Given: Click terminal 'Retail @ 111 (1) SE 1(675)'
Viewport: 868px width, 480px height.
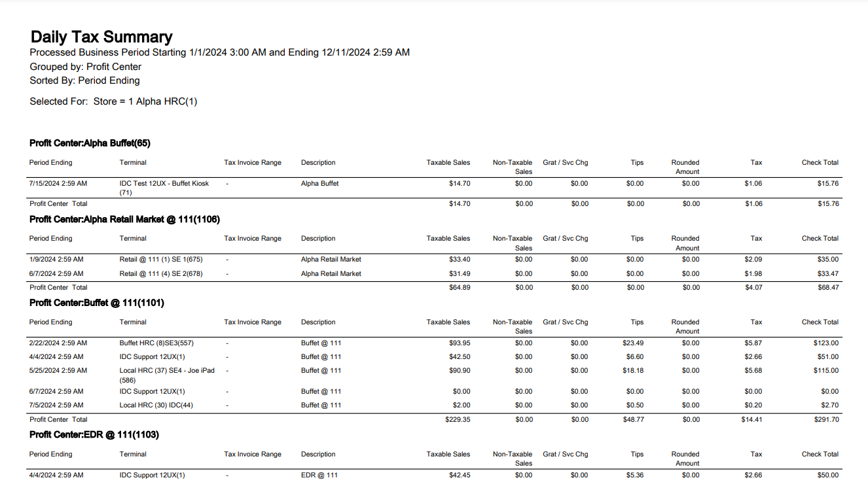Looking at the screenshot, I should pyautogui.click(x=161, y=260).
